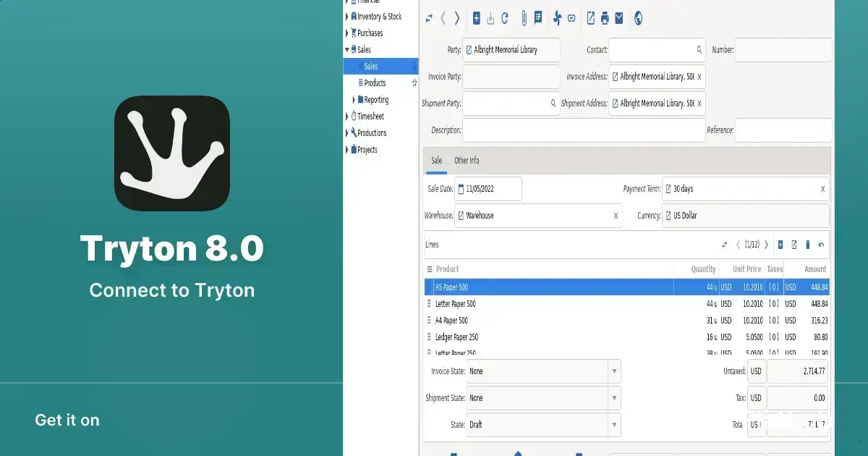Open the Shipment State dropdown

point(614,398)
